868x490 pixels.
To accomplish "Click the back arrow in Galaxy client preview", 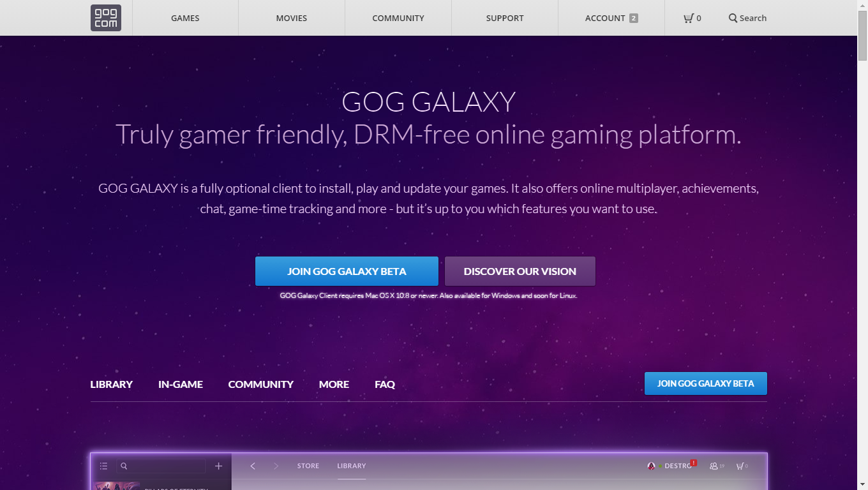I will 253,466.
